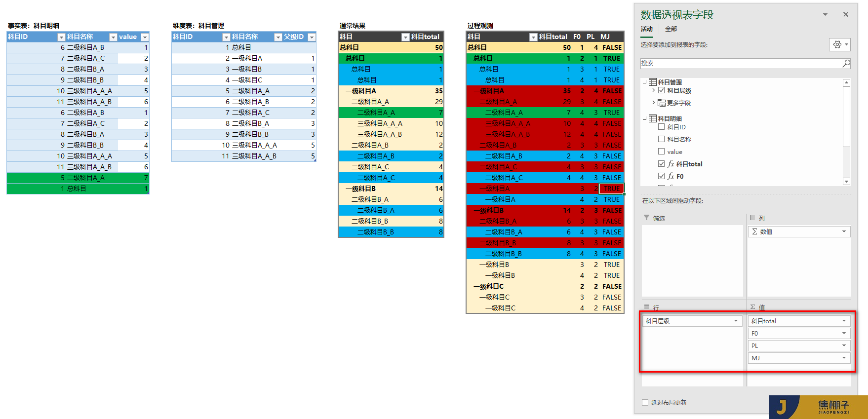Screen dimensions: 868x419
Task: Click the 维度表: 科目管理 title cell
Action: 198,26
